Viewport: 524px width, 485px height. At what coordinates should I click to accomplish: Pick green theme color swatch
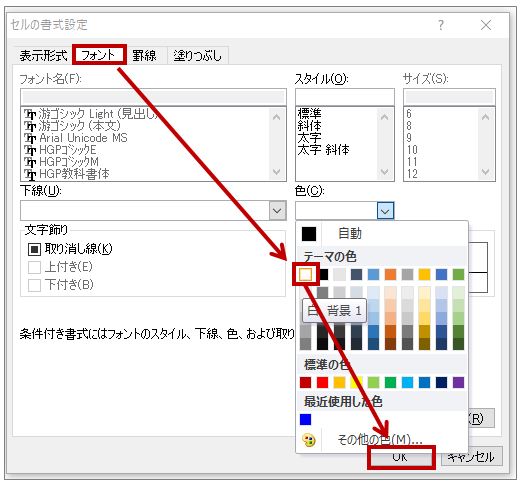click(x=458, y=274)
